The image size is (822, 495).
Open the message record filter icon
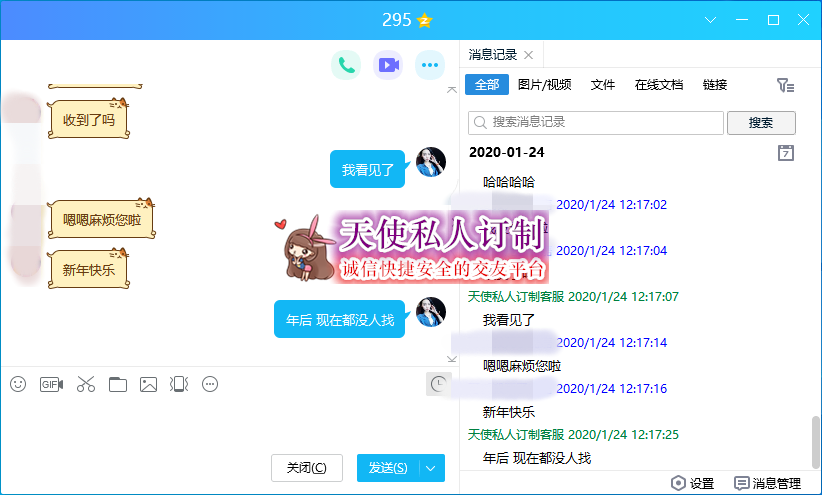[786, 86]
